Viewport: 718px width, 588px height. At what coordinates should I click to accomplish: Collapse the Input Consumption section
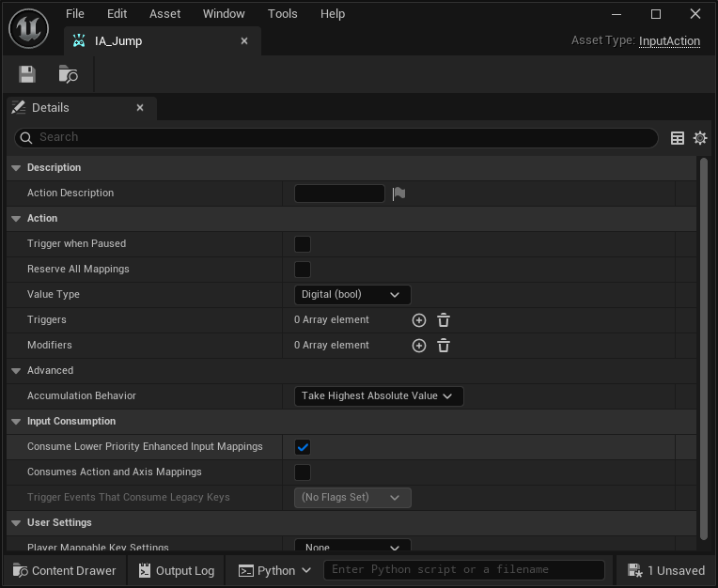point(16,422)
